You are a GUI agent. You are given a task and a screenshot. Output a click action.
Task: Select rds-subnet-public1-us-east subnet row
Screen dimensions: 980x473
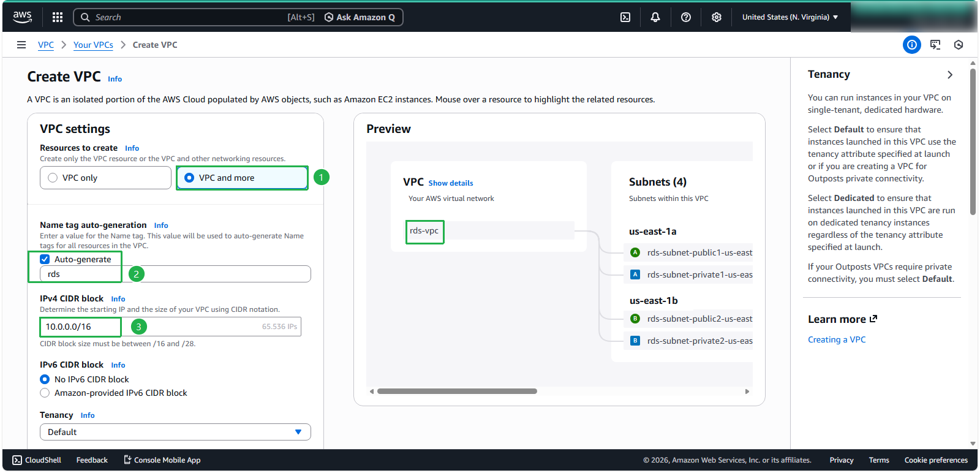tap(688, 252)
